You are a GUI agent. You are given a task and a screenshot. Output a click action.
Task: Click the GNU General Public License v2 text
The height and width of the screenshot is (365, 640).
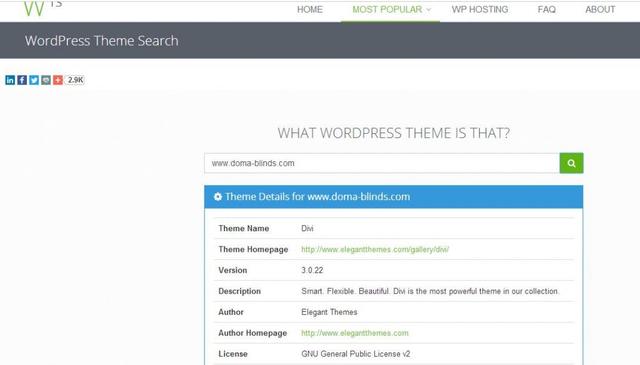click(356, 354)
